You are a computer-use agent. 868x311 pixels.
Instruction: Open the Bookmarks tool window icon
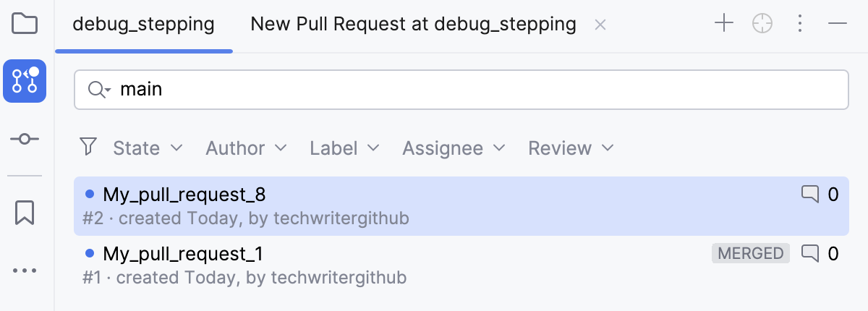pos(25,213)
